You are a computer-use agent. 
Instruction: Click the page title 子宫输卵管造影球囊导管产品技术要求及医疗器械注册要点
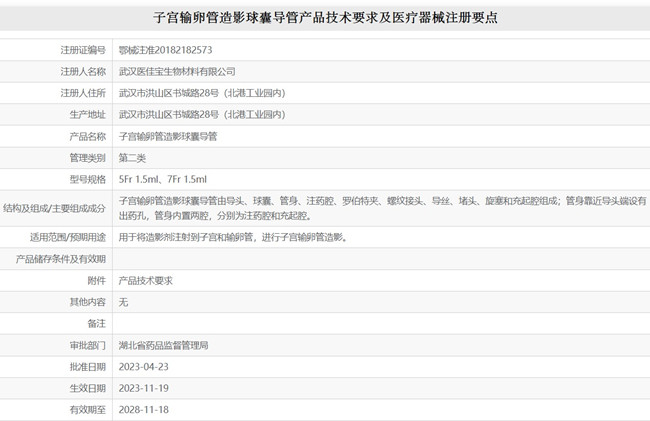point(325,18)
